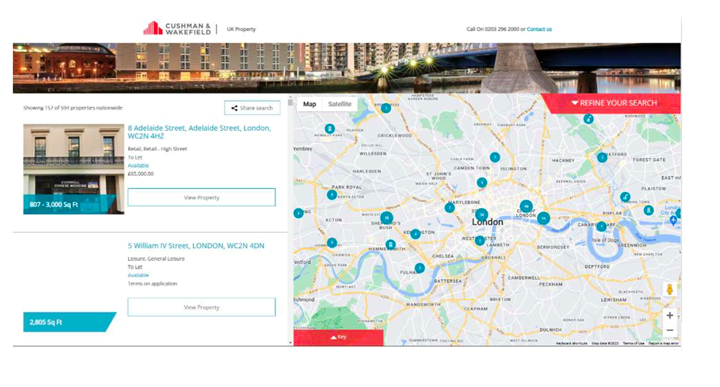Image resolution: width=720 pixels, height=387 pixels.
Task: Click the cluster marker near Canary Wharf
Action: pyautogui.click(x=602, y=226)
